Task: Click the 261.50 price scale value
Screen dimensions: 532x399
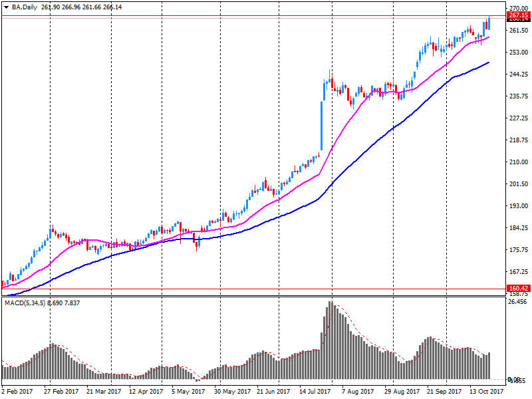Action: pyautogui.click(x=519, y=30)
